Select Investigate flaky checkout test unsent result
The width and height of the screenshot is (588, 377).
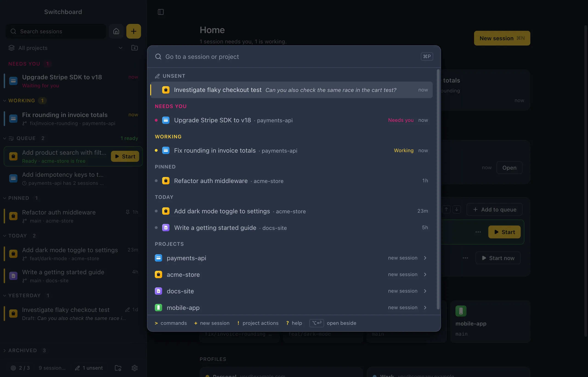(x=291, y=90)
